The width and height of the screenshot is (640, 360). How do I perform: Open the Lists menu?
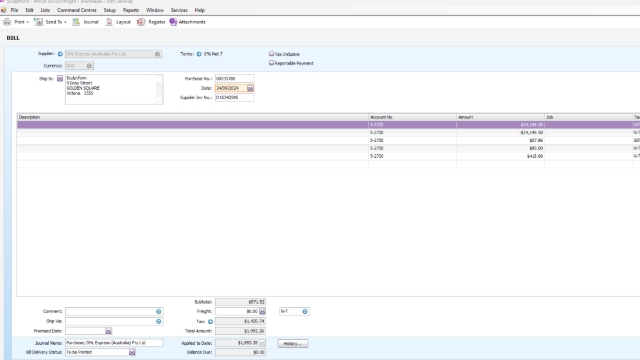(45, 10)
